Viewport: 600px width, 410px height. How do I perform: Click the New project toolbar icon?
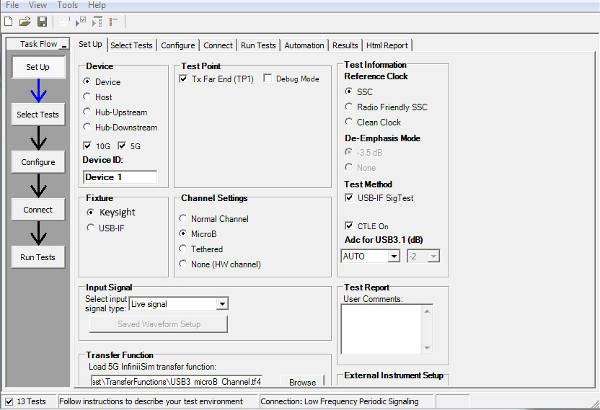(11, 21)
